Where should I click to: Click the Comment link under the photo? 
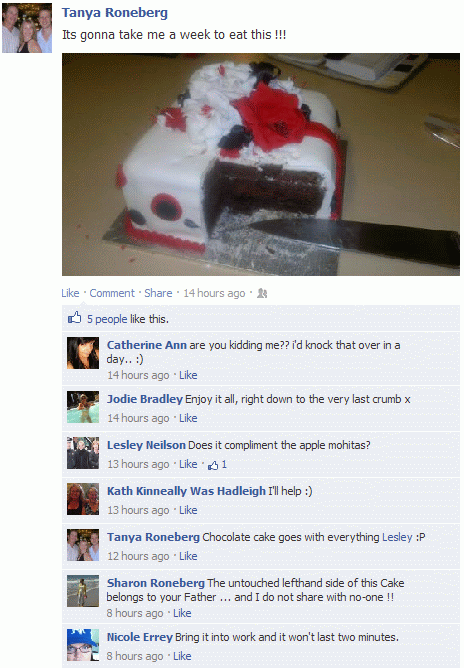pos(112,293)
